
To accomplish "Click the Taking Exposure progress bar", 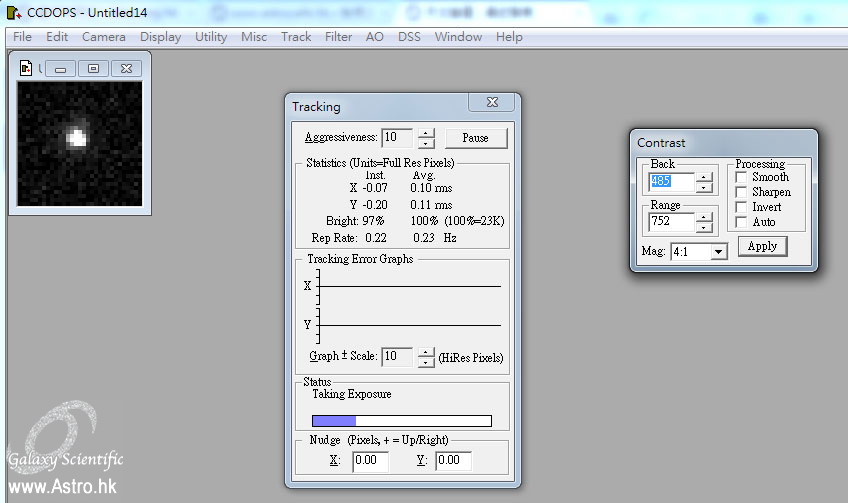I will 402,421.
